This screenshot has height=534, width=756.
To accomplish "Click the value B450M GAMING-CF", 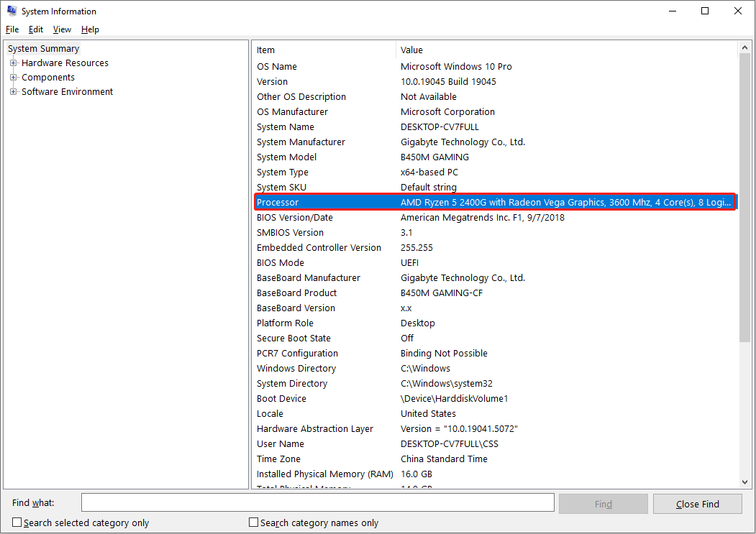I will coord(442,293).
